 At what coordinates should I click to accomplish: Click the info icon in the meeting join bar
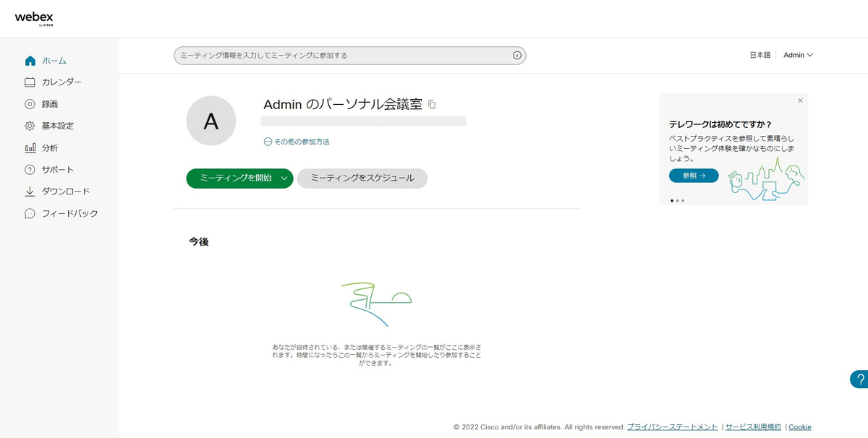point(516,55)
